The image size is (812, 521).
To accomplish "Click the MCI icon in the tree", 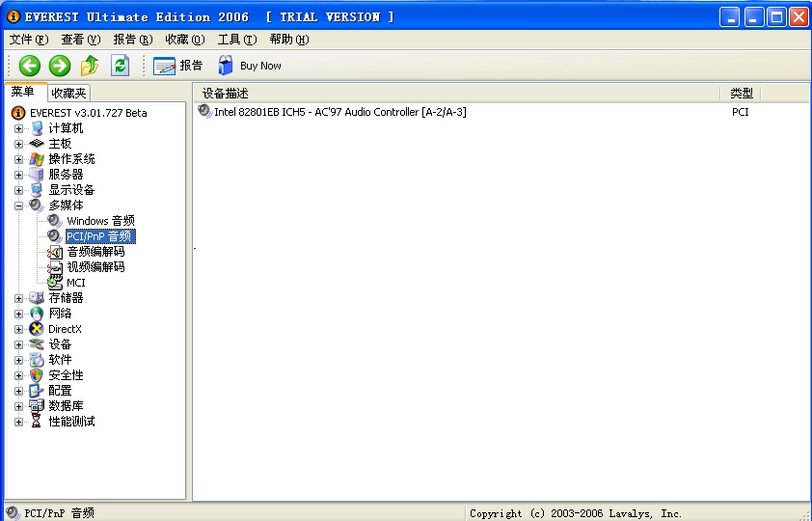I will 55,283.
